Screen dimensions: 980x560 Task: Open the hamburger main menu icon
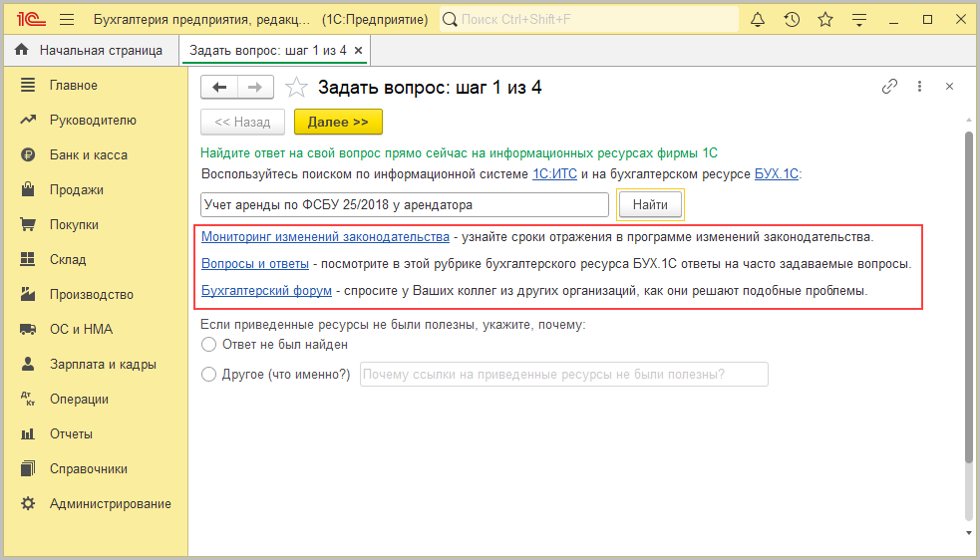pos(67,19)
